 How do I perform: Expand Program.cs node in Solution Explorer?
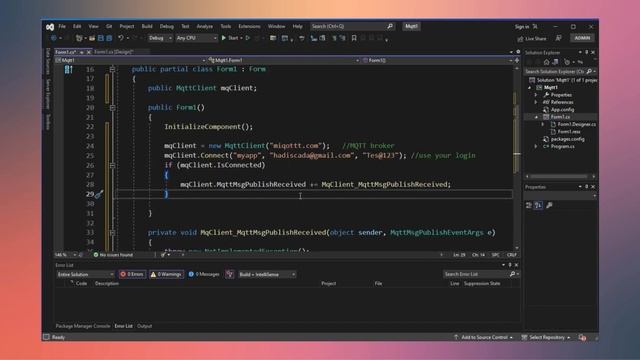pyautogui.click(x=536, y=146)
